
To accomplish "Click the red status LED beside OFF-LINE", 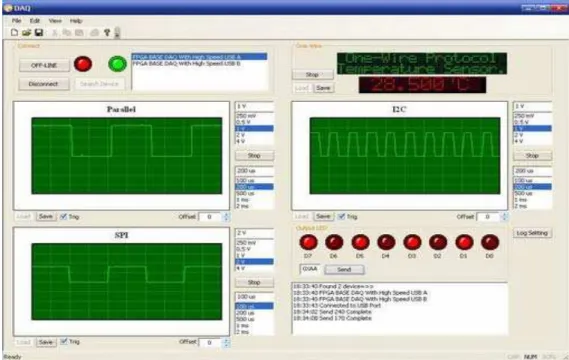I will pos(83,64).
